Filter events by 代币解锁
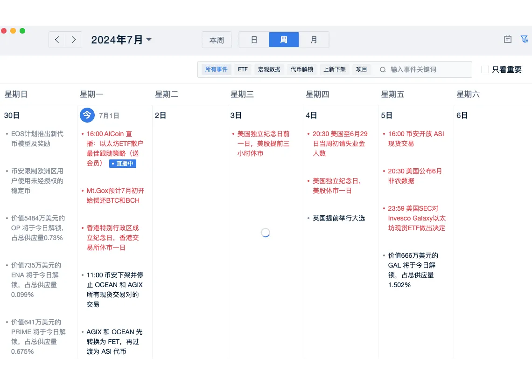This screenshot has height=392, width=532. 302,69
